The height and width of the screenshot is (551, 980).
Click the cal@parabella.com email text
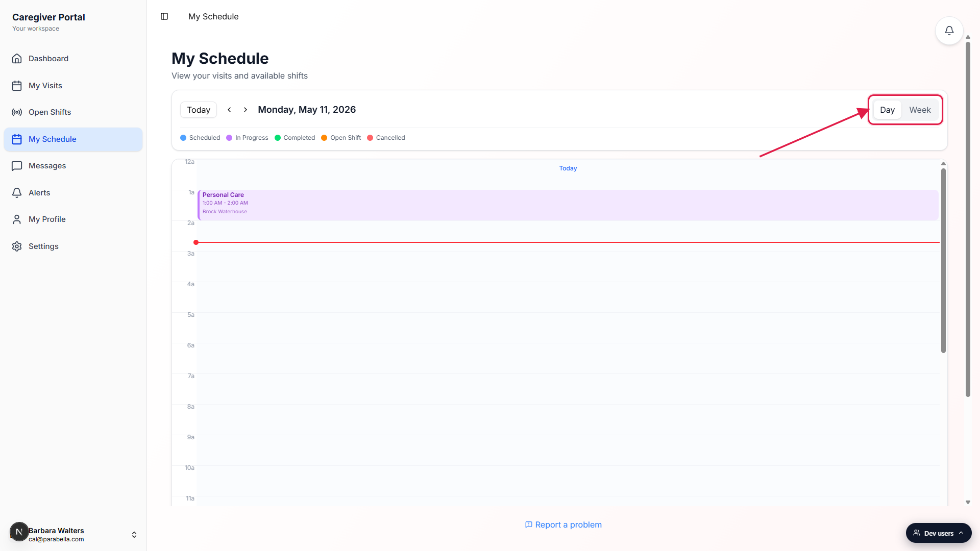tap(56, 539)
